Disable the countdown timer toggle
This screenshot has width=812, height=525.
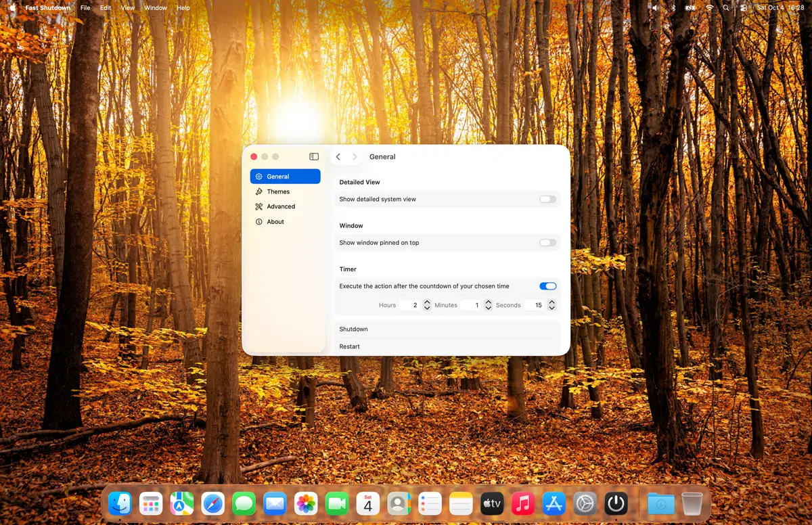(547, 286)
